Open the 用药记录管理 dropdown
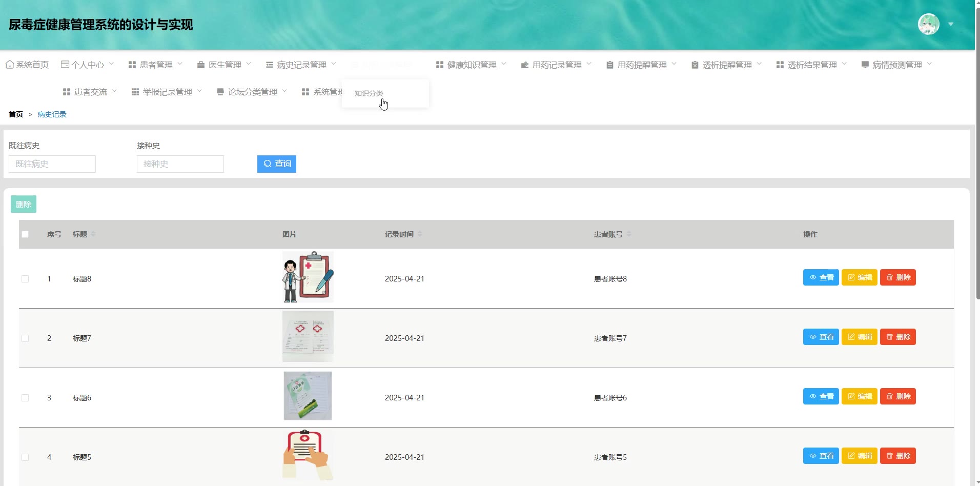Screen dimensions: 980x486 pyautogui.click(x=557, y=65)
